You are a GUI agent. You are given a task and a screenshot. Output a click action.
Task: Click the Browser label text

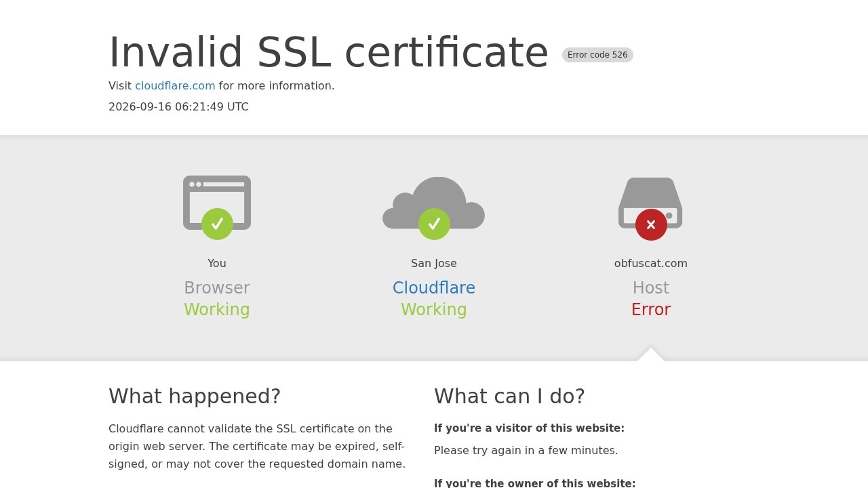(217, 288)
